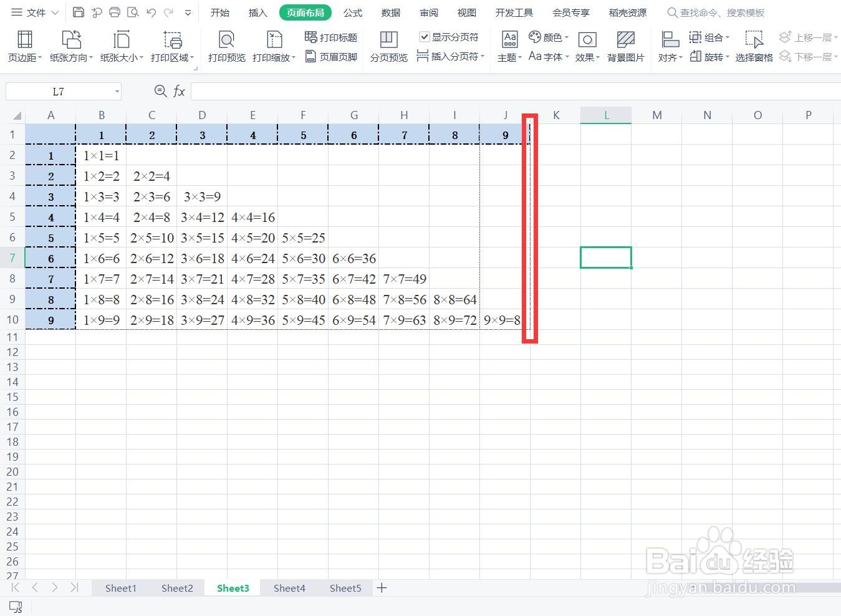This screenshot has height=616, width=841.
Task: Click 页眉页脚 header and footer
Action: coord(331,57)
